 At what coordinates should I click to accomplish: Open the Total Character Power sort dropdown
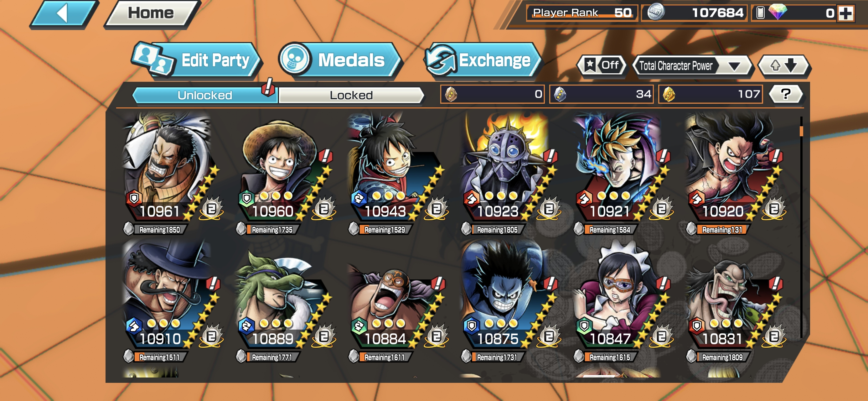click(x=693, y=66)
